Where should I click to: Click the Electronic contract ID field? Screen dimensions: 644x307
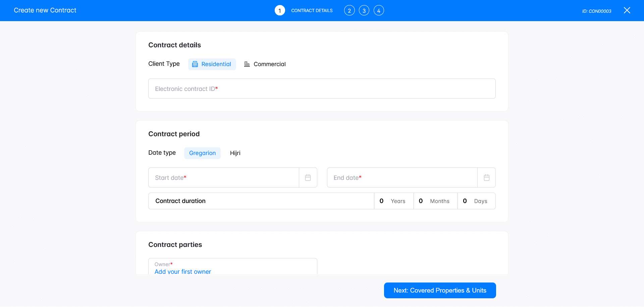pyautogui.click(x=322, y=89)
